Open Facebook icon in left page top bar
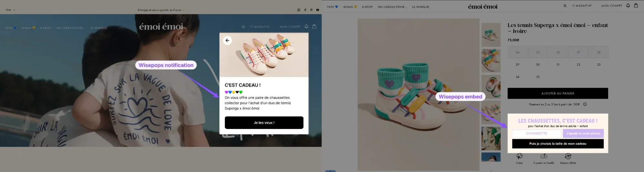Viewport: 644px width, 172px height. (305, 10)
